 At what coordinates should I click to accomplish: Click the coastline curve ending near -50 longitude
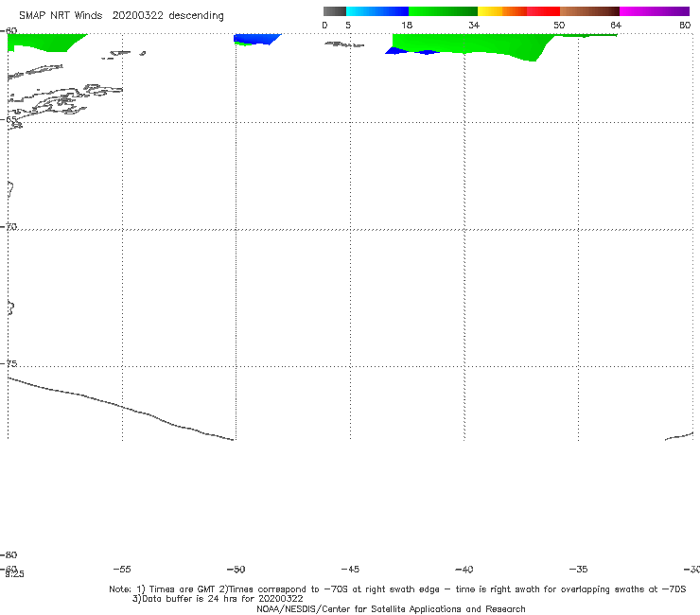click(x=120, y=408)
